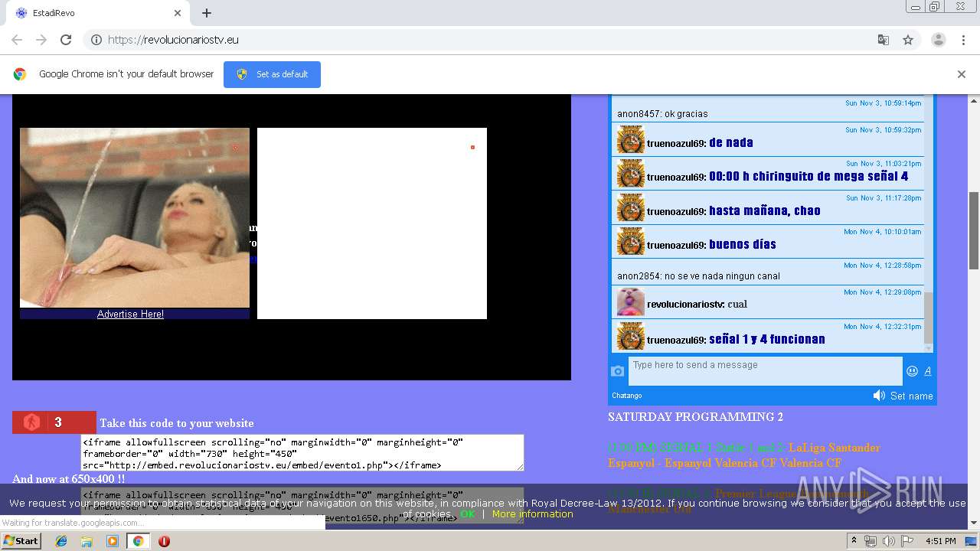980x551 pixels.
Task: Open Internet Explorer from the taskbar
Action: (x=61, y=541)
